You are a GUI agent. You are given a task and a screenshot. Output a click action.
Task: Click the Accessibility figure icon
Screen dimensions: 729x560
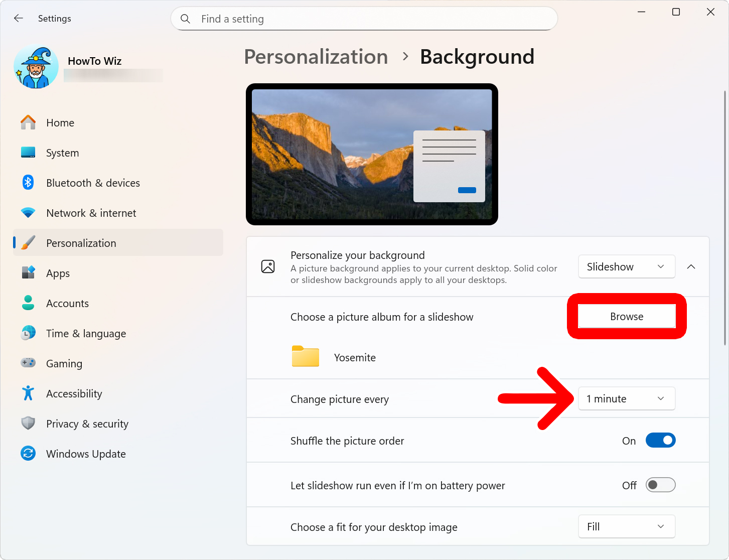[x=28, y=393]
